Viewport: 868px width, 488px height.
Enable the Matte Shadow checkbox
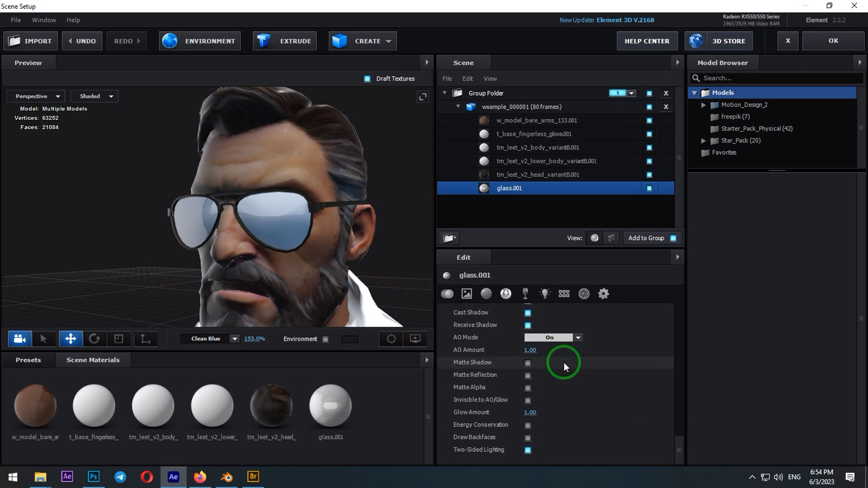528,363
